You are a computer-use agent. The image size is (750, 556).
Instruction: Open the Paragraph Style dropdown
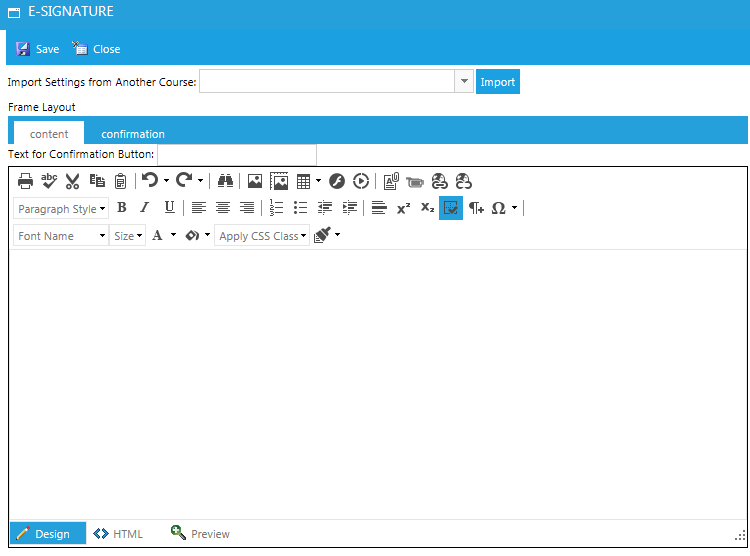tap(61, 209)
